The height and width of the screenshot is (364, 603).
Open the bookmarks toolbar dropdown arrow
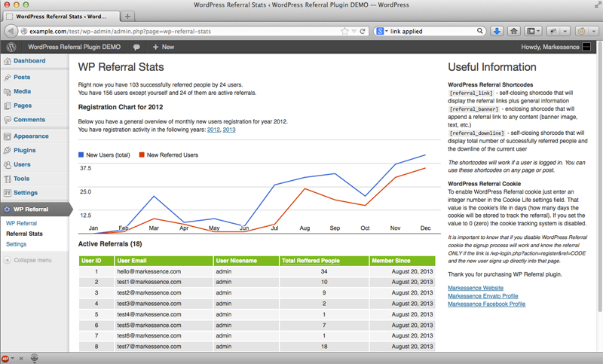coord(538,31)
